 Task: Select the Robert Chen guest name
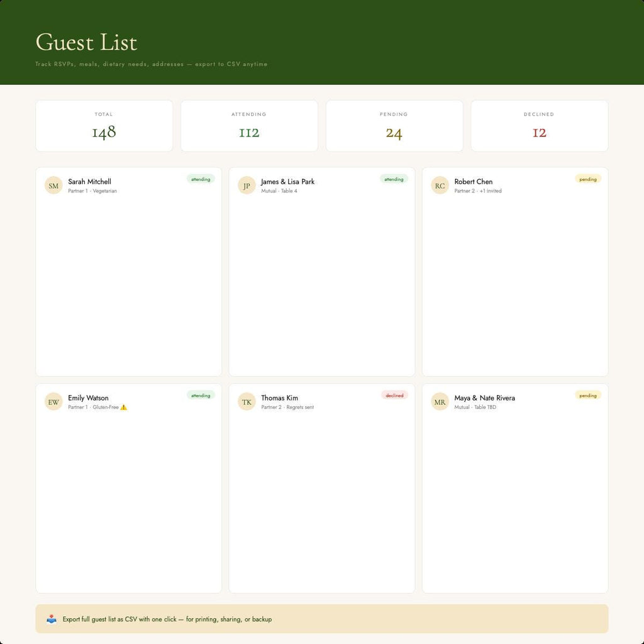tap(473, 182)
